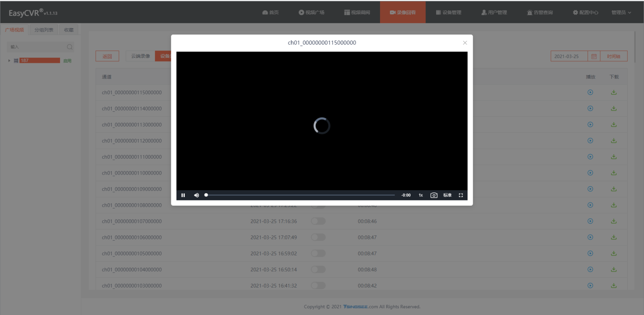Change the video quality setting labelled 标准
The height and width of the screenshot is (315, 644).
click(447, 195)
